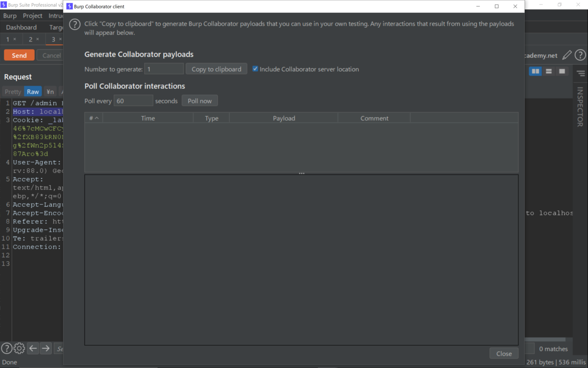Open the search help icon under Request
The width and height of the screenshot is (588, 368).
click(x=6, y=348)
